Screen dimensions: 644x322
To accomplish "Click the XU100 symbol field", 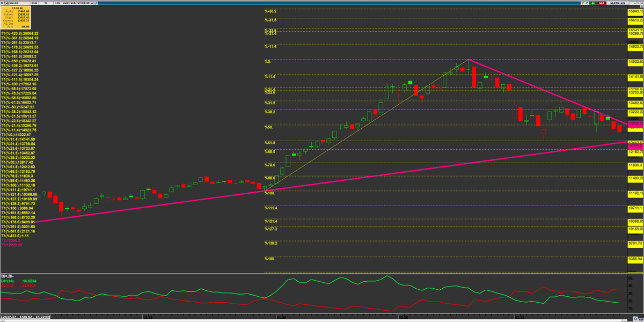I will (x=20, y=3).
